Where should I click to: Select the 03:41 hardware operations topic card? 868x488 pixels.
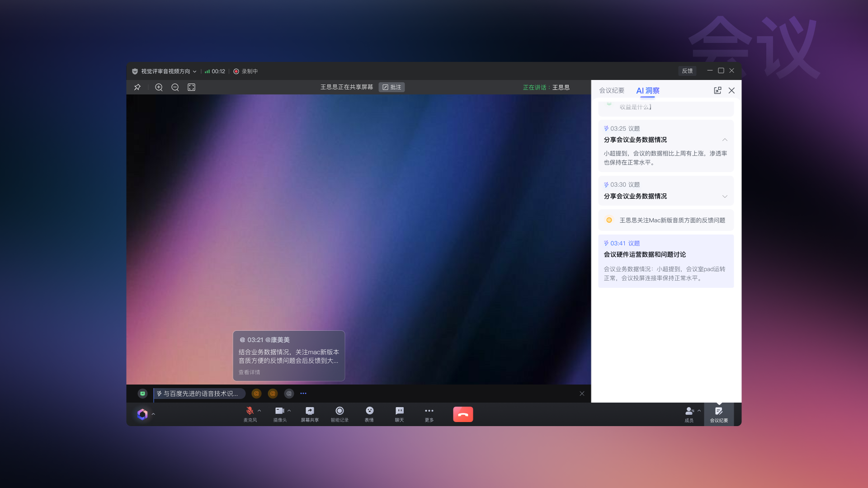pos(665,261)
